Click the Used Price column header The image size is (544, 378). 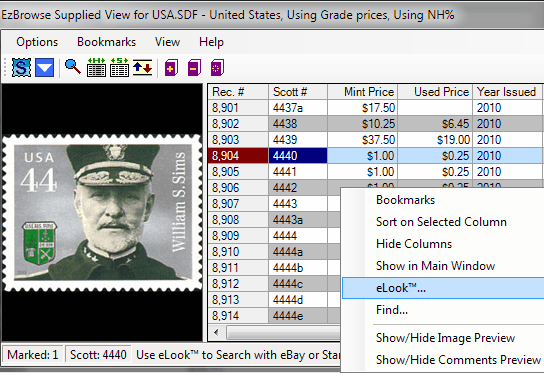(435, 92)
